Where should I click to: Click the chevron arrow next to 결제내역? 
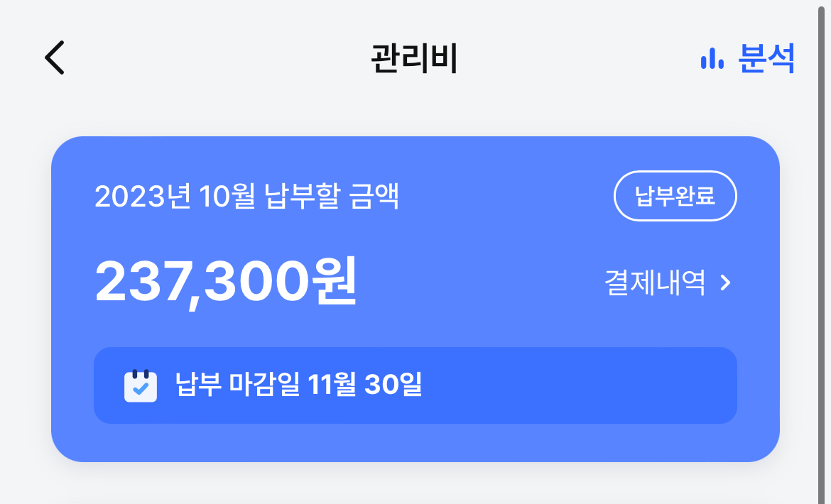[x=725, y=283]
